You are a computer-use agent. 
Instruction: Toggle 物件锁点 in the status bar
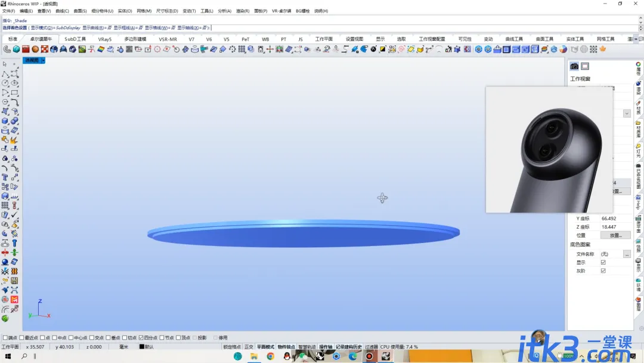pyautogui.click(x=286, y=347)
